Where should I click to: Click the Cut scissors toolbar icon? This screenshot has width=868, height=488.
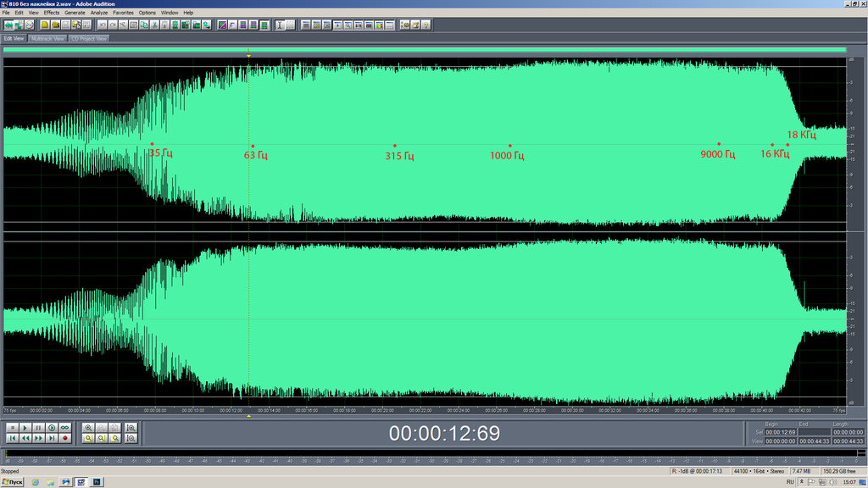(154, 25)
